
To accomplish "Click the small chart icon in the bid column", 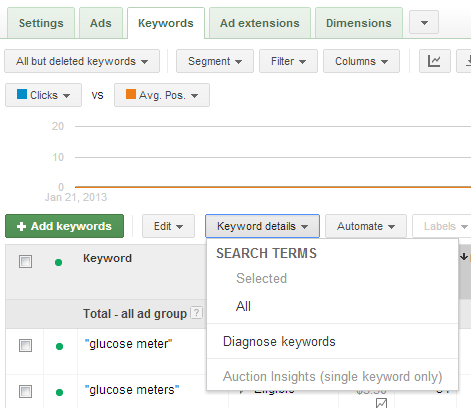I will (381, 403).
